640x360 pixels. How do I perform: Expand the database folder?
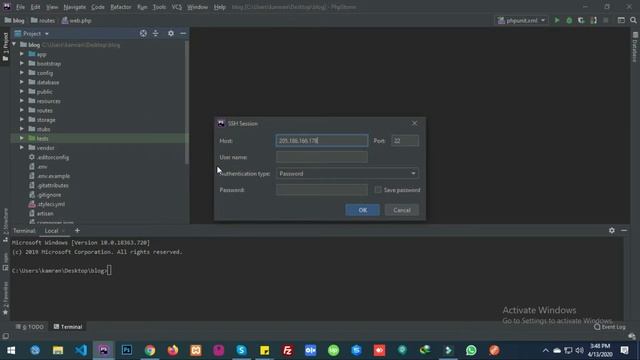pyautogui.click(x=22, y=82)
